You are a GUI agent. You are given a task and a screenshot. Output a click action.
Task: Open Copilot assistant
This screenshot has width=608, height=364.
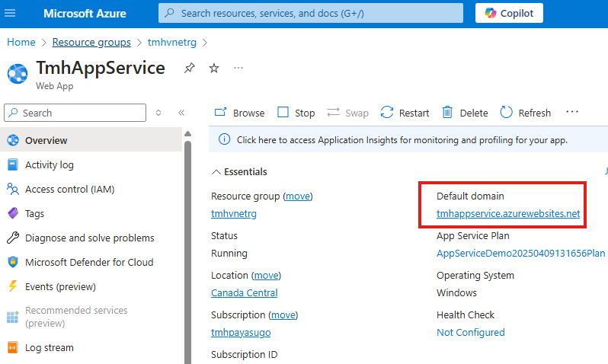point(510,14)
